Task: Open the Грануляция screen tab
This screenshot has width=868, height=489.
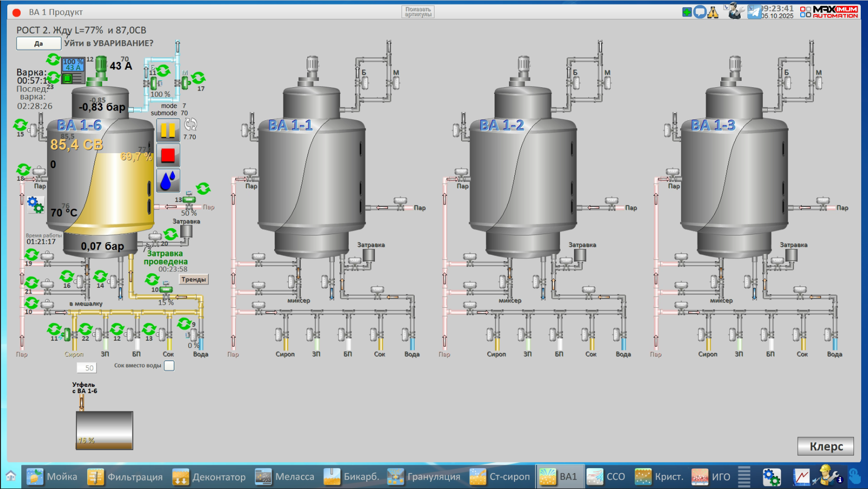Action: point(425,477)
